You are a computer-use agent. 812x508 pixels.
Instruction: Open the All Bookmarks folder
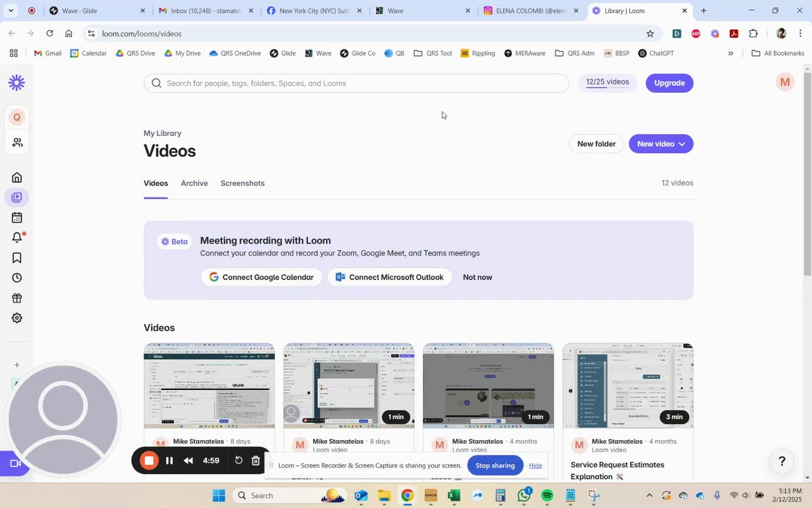coord(778,53)
